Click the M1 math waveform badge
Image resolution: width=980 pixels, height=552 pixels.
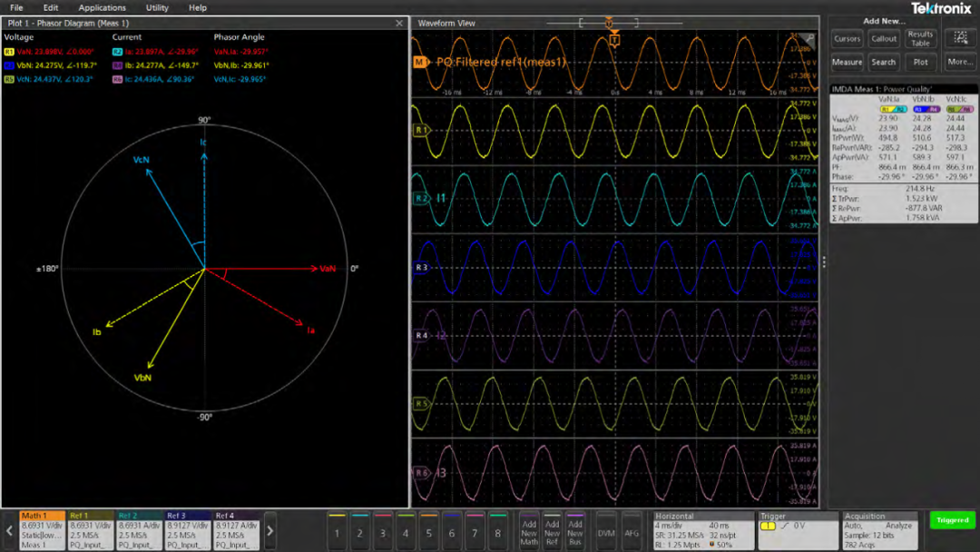click(x=420, y=63)
